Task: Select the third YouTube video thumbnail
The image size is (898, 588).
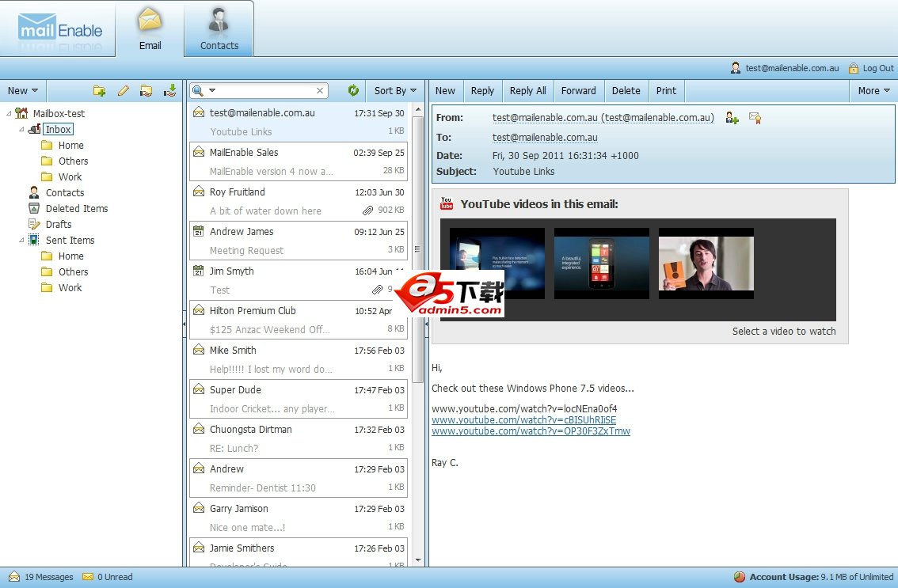Action: pyautogui.click(x=706, y=264)
